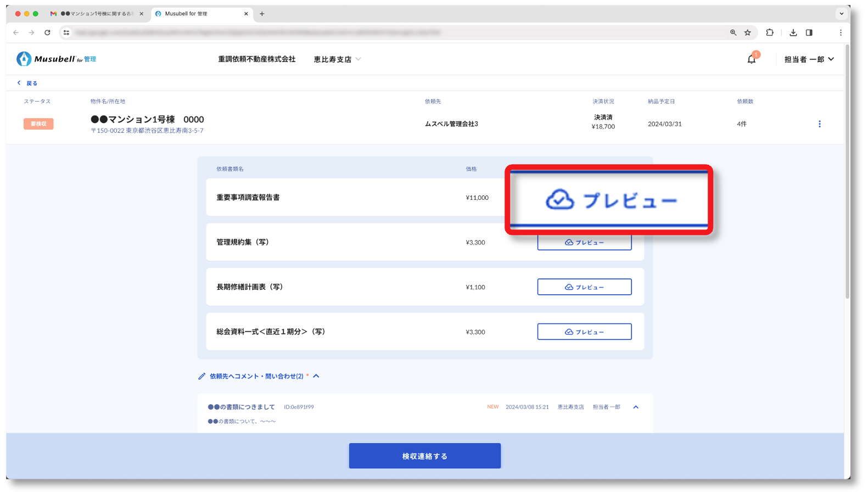This screenshot has width=868, height=498.
Task: Click the 検収連絡する button
Action: (424, 456)
